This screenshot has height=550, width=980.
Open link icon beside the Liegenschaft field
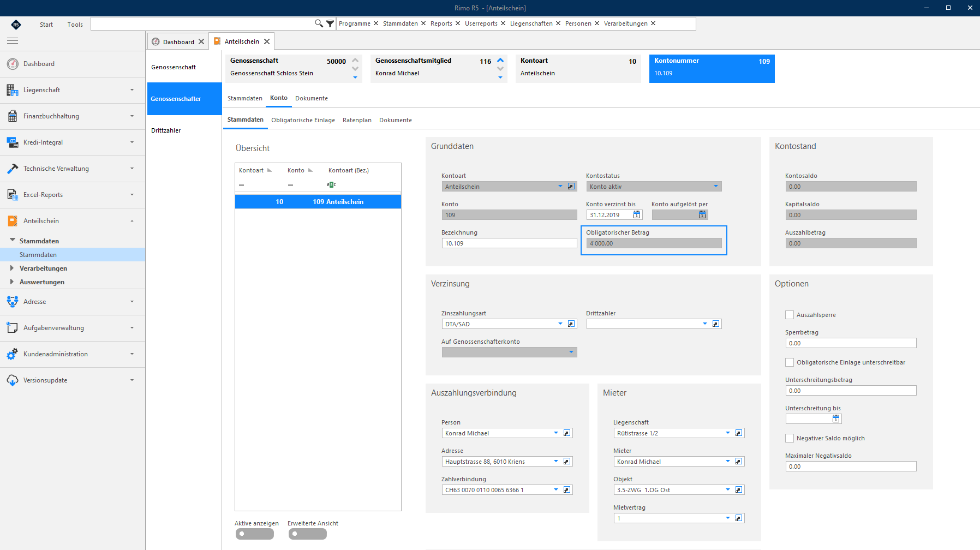(x=739, y=433)
